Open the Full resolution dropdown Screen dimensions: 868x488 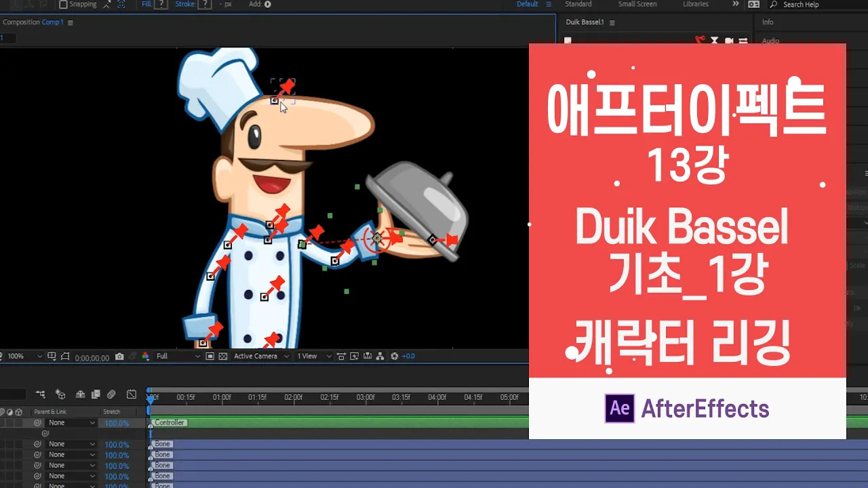click(x=178, y=356)
